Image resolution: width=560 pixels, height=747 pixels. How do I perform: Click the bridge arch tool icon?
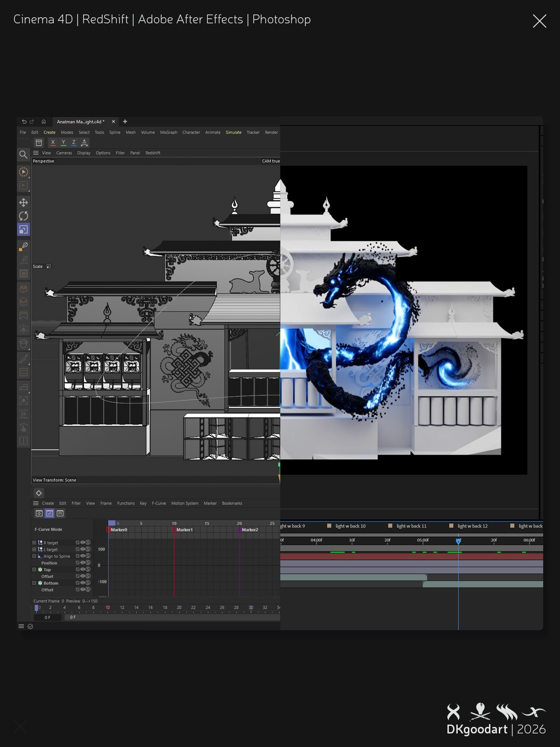(x=23, y=316)
